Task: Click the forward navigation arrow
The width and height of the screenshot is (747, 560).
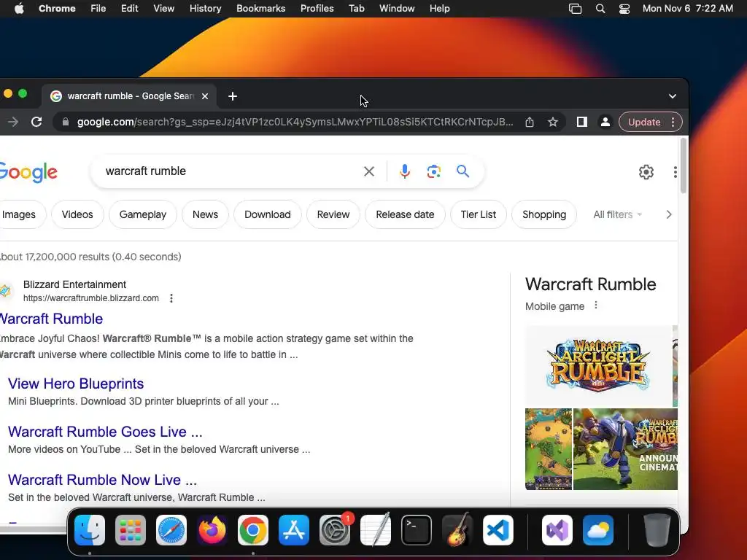Action: (13, 122)
